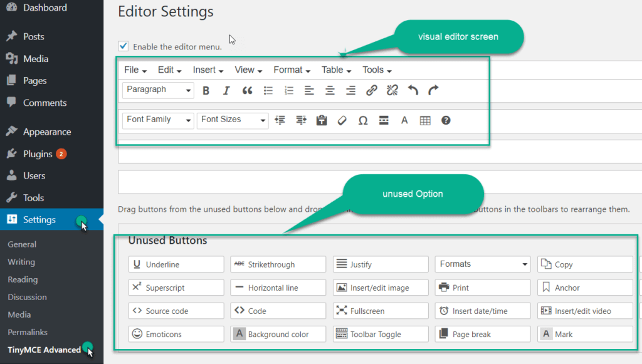642x364 pixels.
Task: Select the Background color unused button
Action: (278, 333)
